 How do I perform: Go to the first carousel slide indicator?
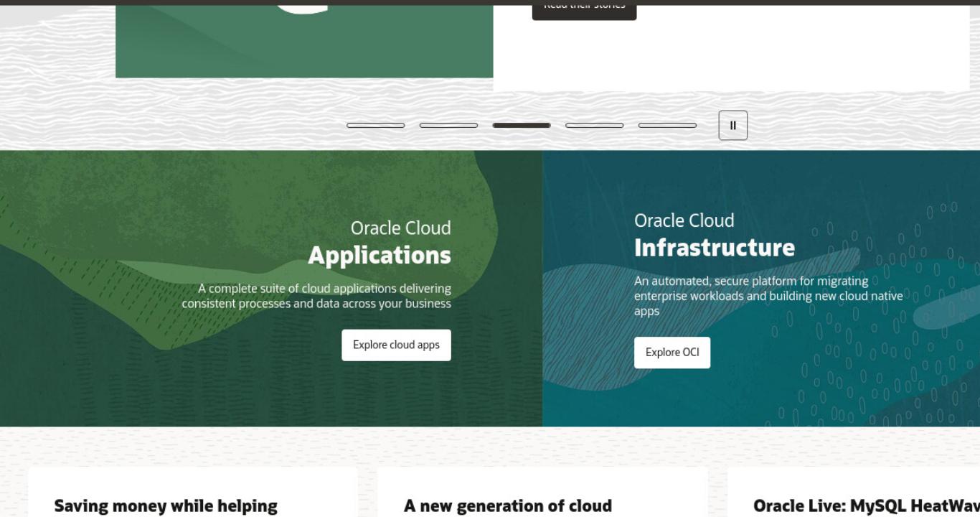point(375,125)
